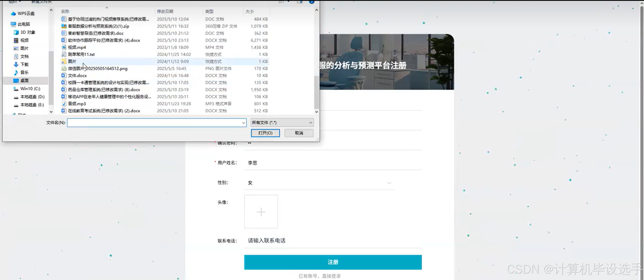This screenshot has height=280, width=644.
Task: Click file list scrollbar down arrow
Action: (316, 112)
